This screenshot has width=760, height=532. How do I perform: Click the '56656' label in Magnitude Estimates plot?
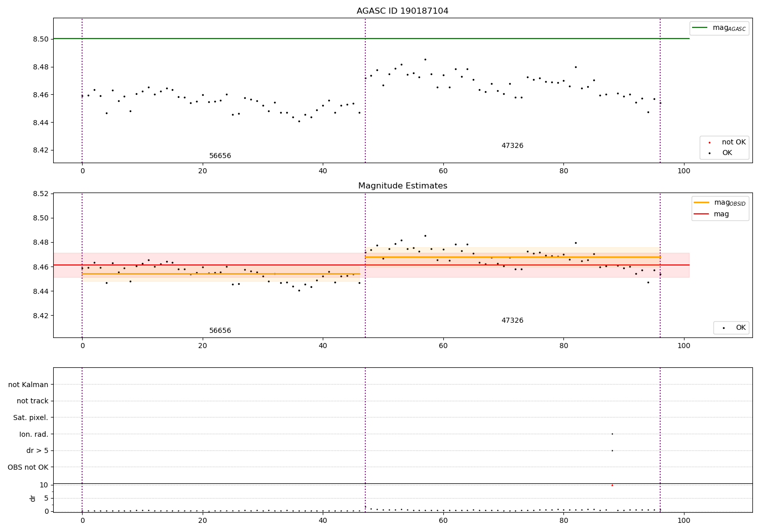(x=220, y=331)
